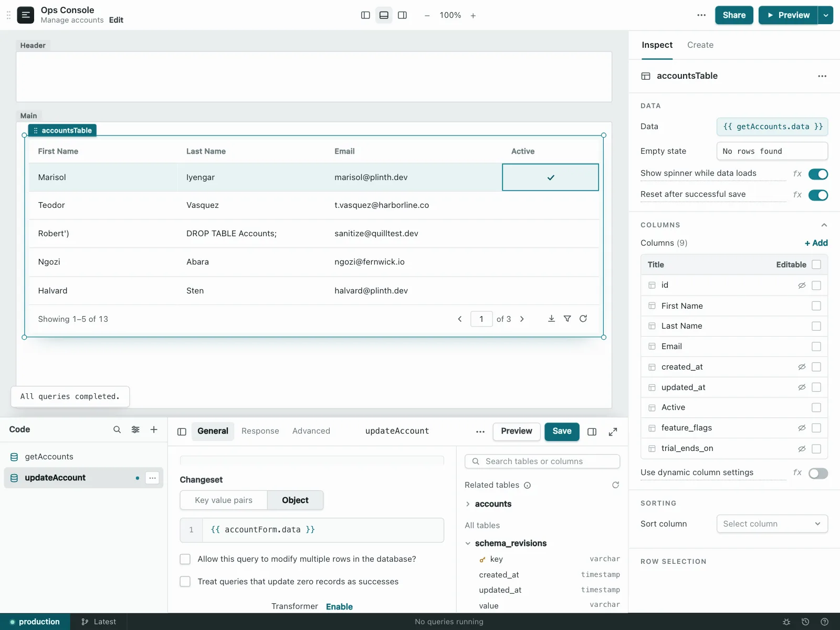840x630 pixels.
Task: Show the hidden created_at column
Action: coord(802,367)
